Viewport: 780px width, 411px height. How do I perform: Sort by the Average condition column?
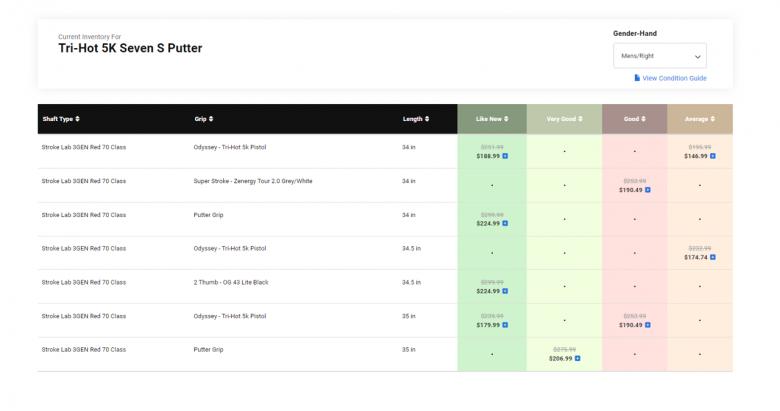(699, 119)
